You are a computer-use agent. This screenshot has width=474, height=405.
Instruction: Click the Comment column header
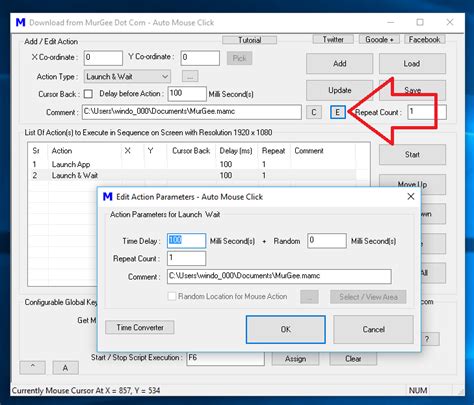point(323,151)
